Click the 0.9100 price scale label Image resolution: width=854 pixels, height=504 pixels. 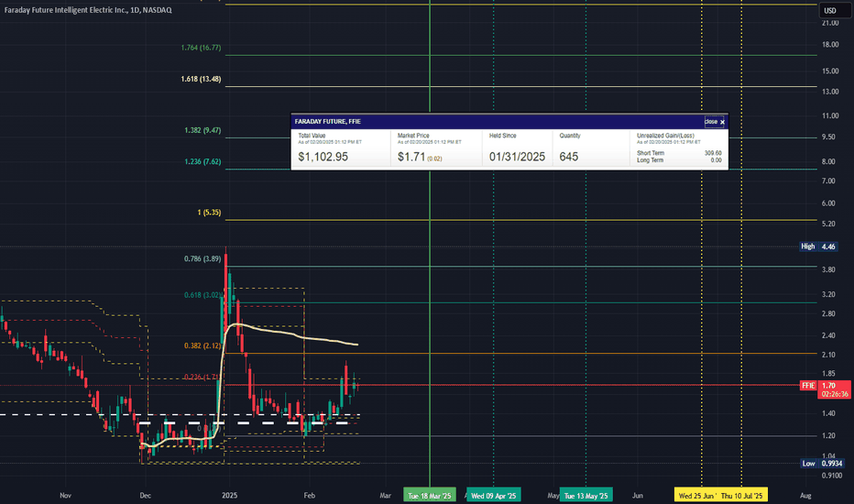point(832,476)
